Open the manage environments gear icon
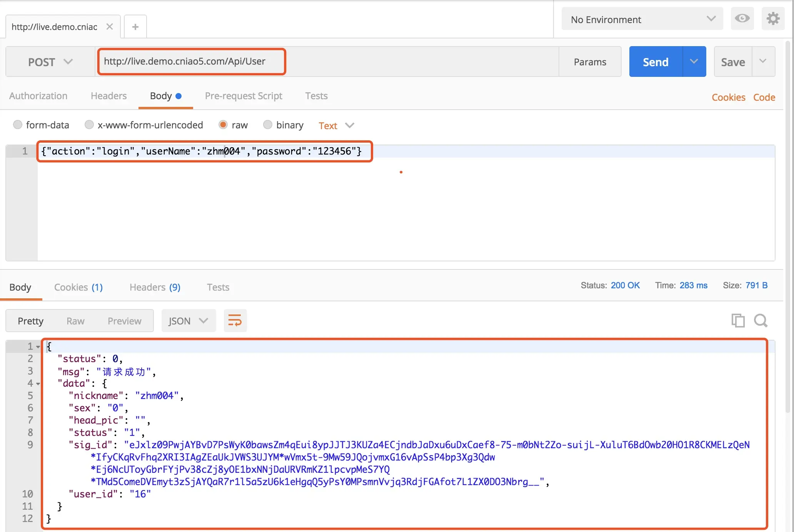Image resolution: width=794 pixels, height=532 pixels. click(773, 18)
